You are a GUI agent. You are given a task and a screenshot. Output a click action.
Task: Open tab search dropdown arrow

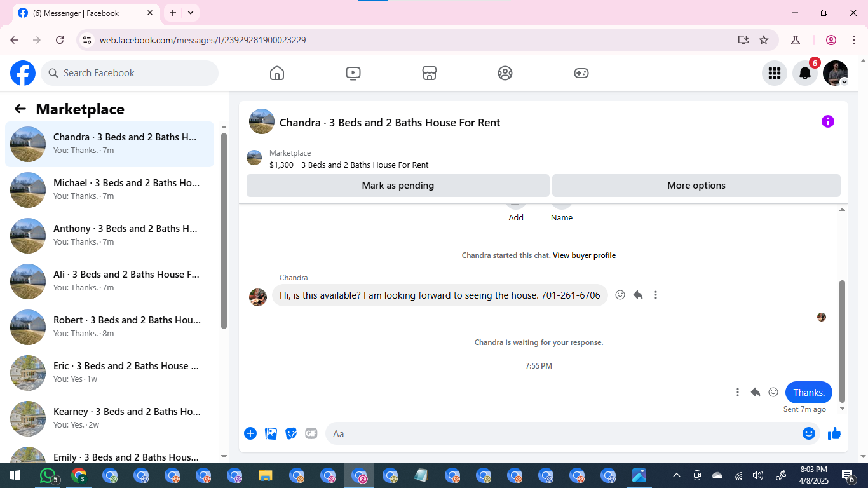191,13
